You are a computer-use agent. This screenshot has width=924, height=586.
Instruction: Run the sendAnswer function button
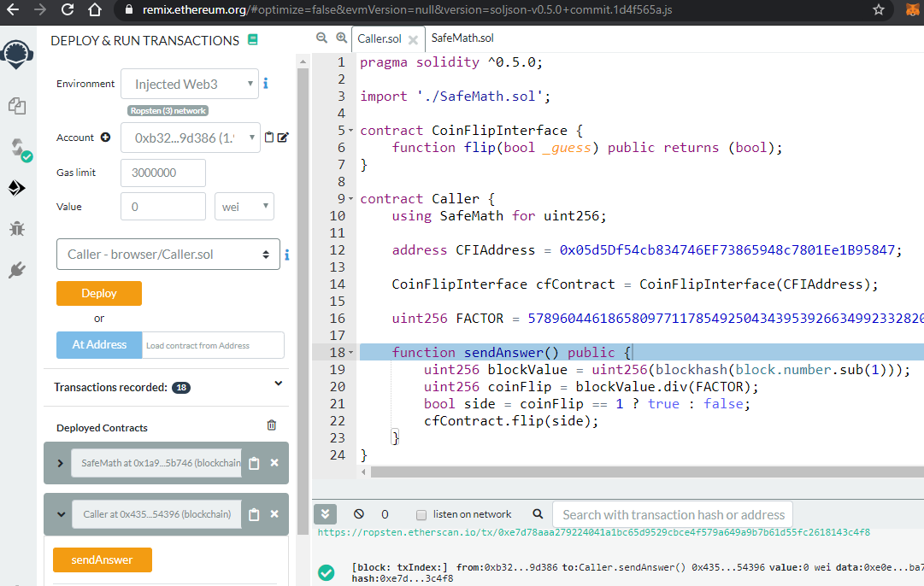click(103, 560)
